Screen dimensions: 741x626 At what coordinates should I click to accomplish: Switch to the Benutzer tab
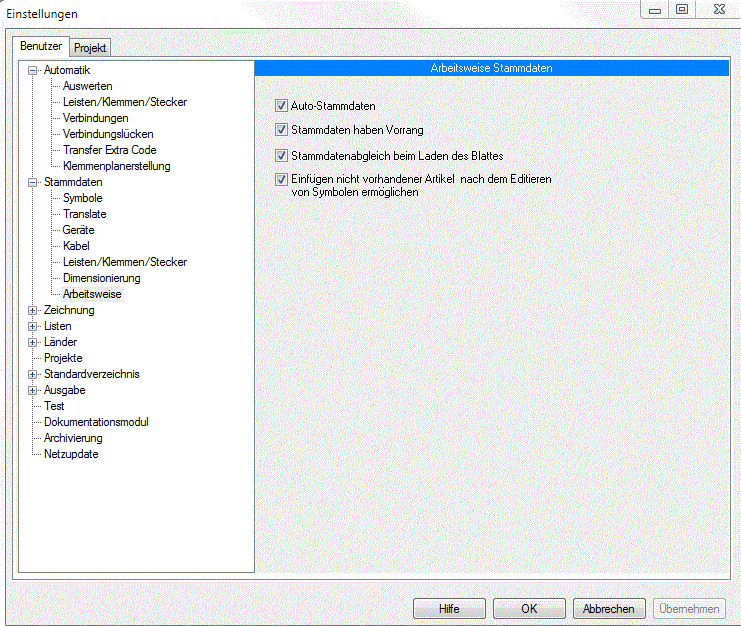tap(41, 46)
